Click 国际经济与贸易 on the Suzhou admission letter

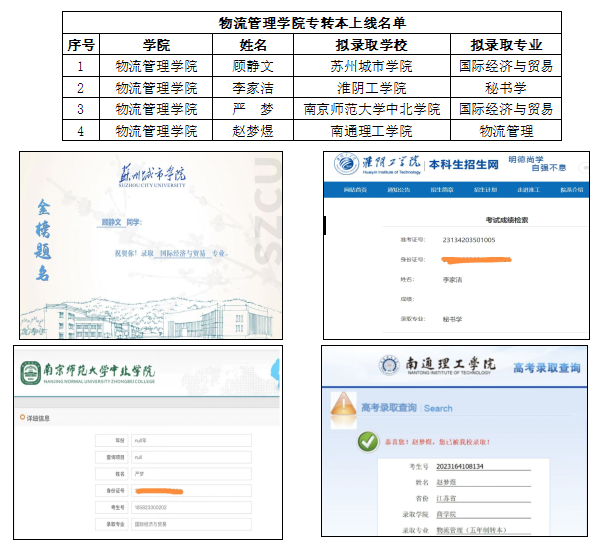click(183, 254)
